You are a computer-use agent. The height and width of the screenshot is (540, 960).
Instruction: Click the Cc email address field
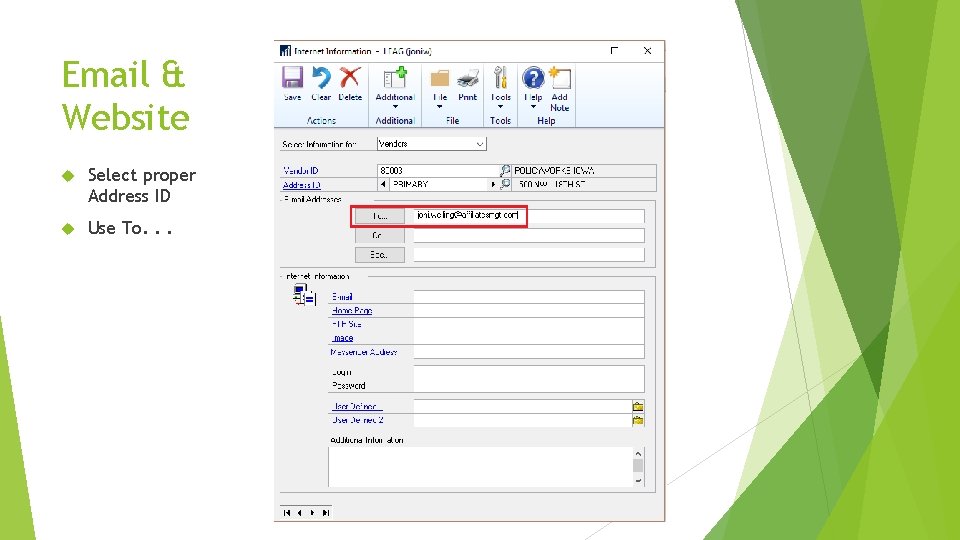tap(529, 235)
